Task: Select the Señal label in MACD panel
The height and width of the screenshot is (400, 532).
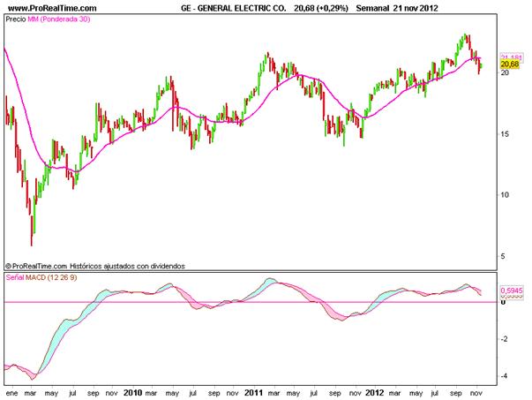Action: click(x=15, y=277)
